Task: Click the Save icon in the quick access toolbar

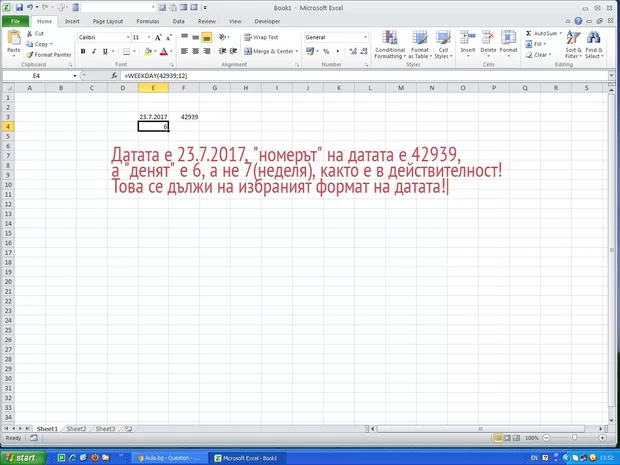Action: pyautogui.click(x=21, y=7)
